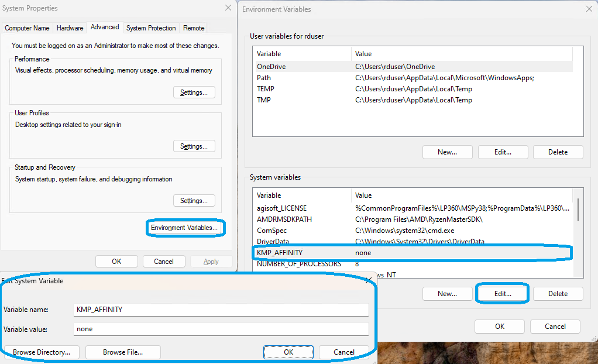Viewport: 598px width, 364px height.
Task: Click Browse Directory button
Action: click(42, 352)
